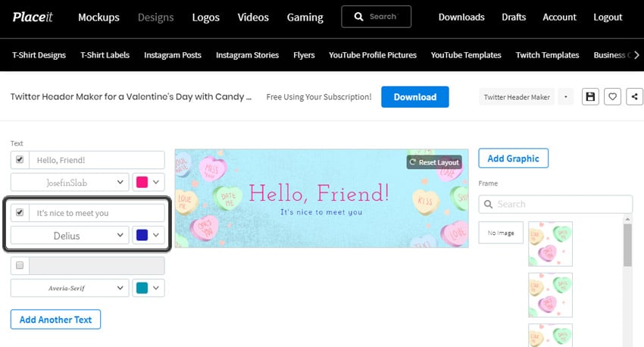Click the search magnifier icon in top bar

coord(358,17)
